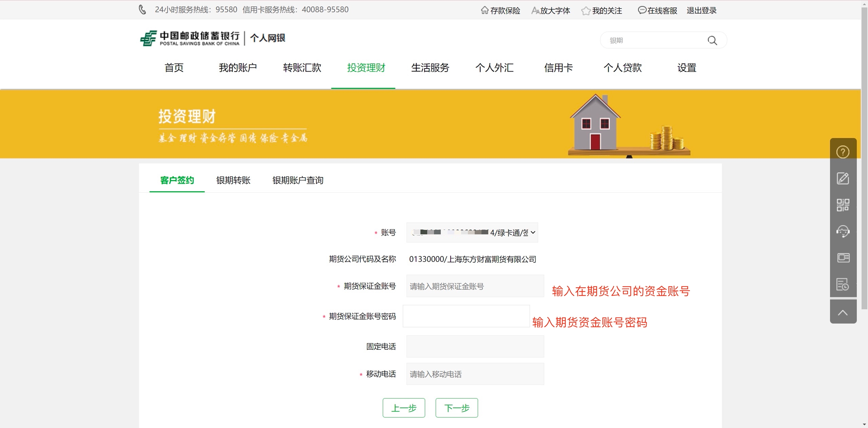Viewport: 868px width, 428px height.
Task: Open the feedback edit sidebar icon
Action: (843, 178)
